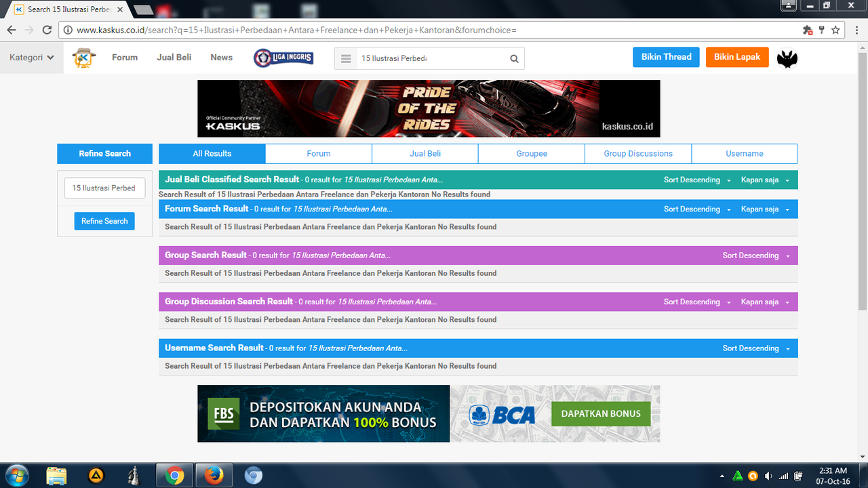Click the Group Discussion Search Result heading
Image resolution: width=868 pixels, height=488 pixels.
[229, 302]
